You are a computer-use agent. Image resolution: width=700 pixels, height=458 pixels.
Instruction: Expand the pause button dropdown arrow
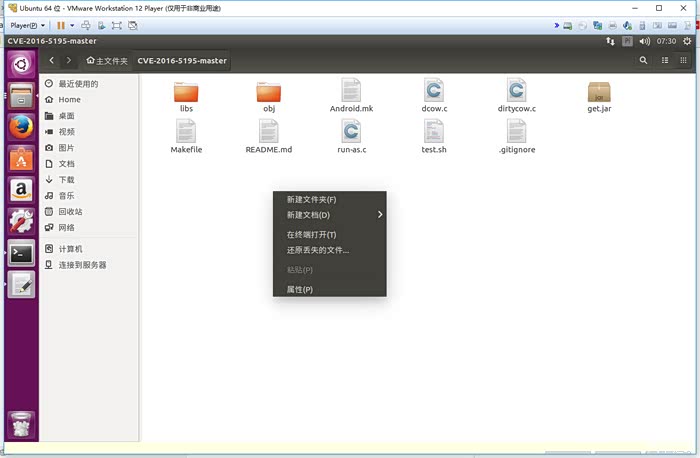[72, 25]
